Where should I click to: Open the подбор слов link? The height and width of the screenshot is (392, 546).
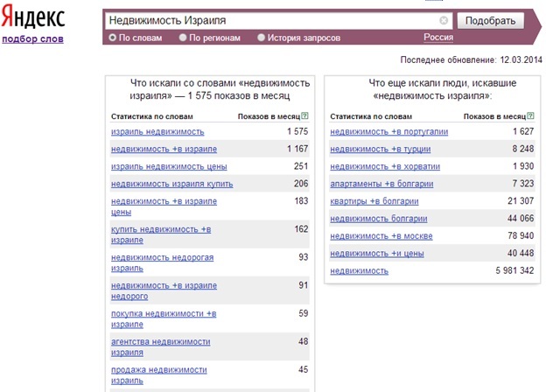[32, 38]
